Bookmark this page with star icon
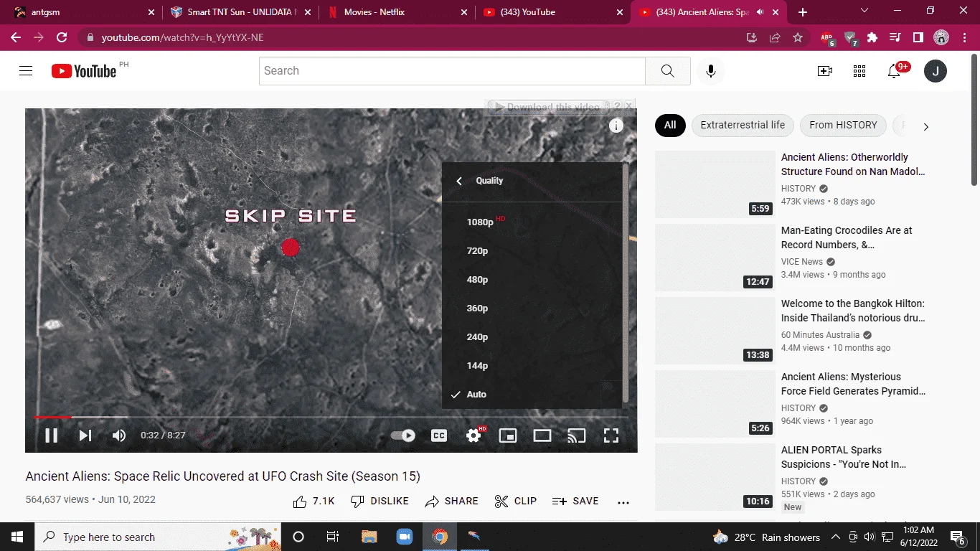The width and height of the screenshot is (980, 551). tap(797, 37)
